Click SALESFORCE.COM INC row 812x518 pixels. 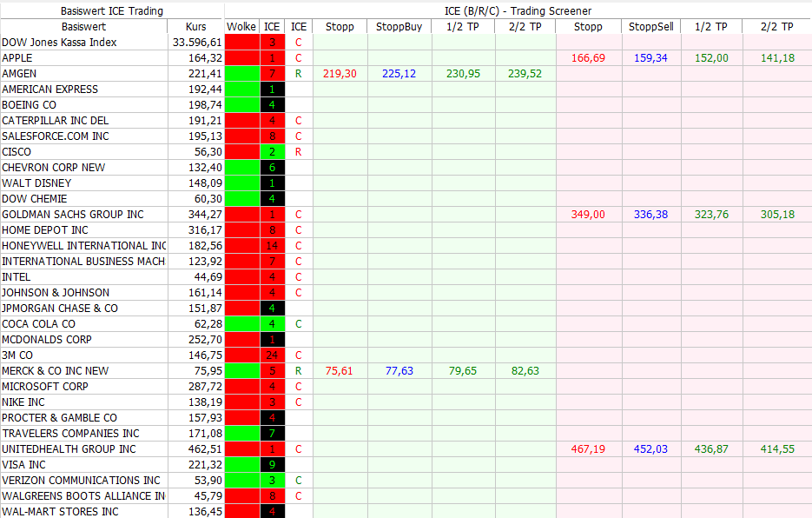point(56,136)
